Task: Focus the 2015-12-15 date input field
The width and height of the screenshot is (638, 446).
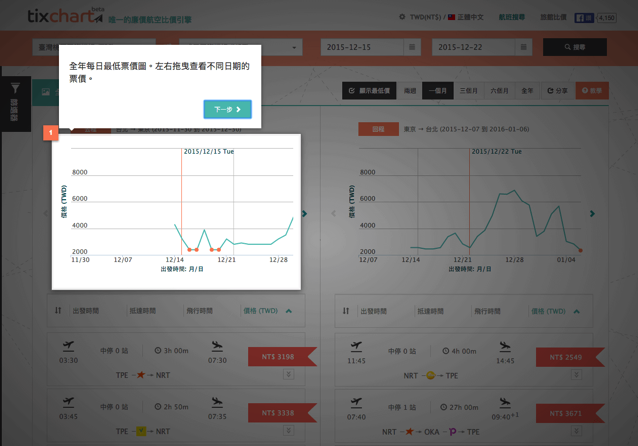Action: tap(361, 47)
